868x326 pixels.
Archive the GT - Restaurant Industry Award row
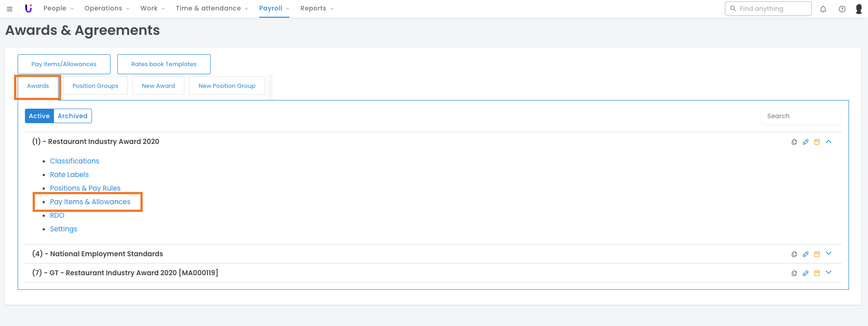(x=817, y=273)
